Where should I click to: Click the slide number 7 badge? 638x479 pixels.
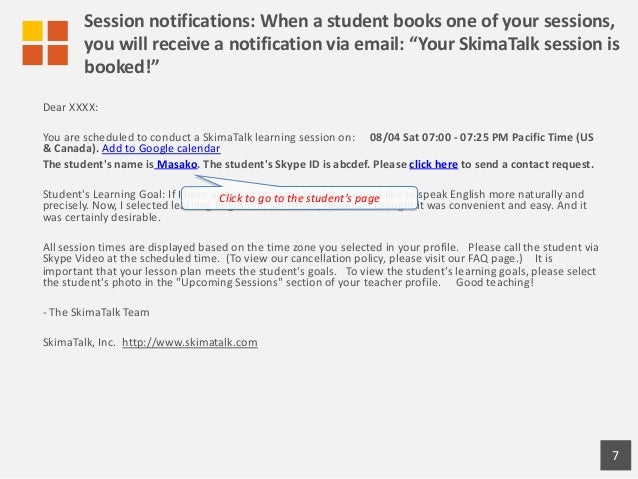coord(615,457)
